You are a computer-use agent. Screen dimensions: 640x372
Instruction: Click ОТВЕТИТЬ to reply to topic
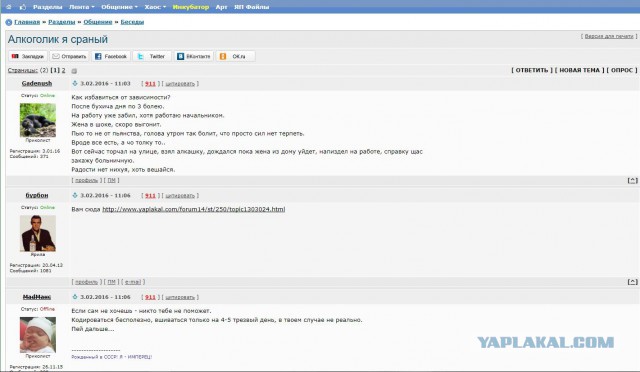(x=531, y=70)
